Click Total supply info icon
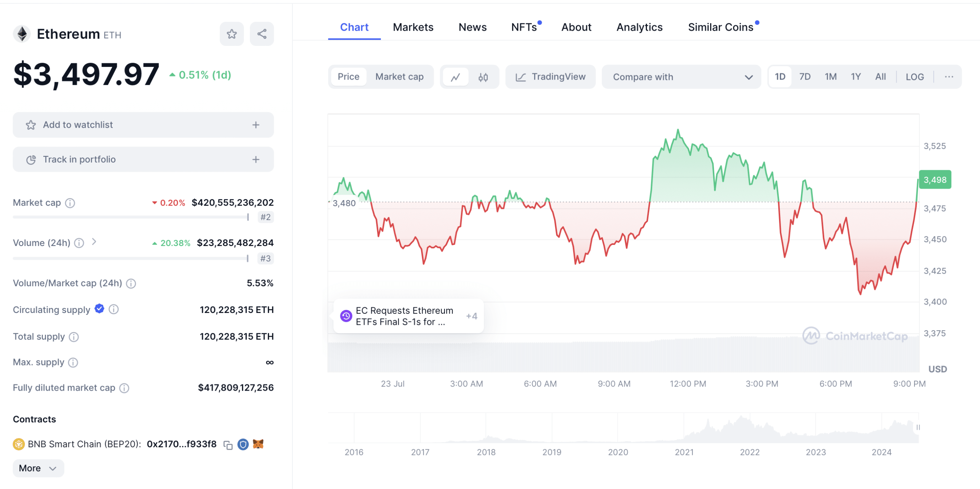 (74, 337)
